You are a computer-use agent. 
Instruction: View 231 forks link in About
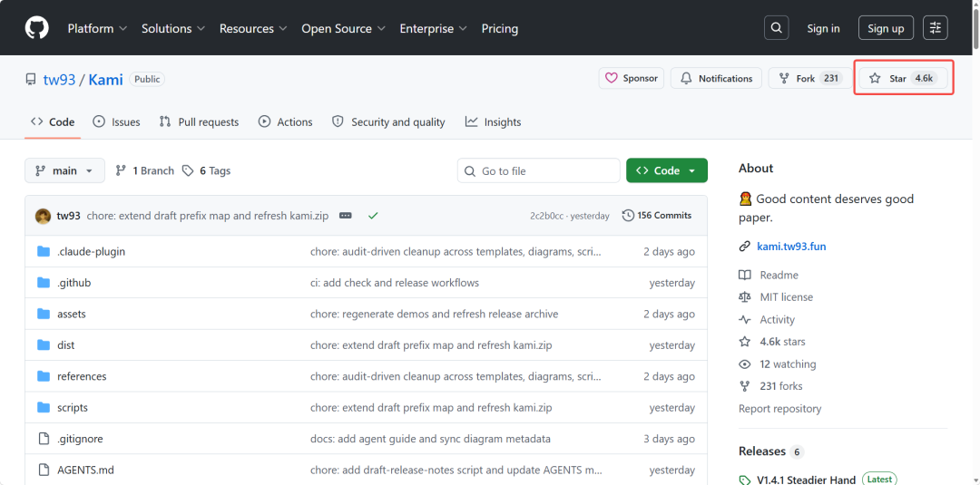pyautogui.click(x=770, y=386)
